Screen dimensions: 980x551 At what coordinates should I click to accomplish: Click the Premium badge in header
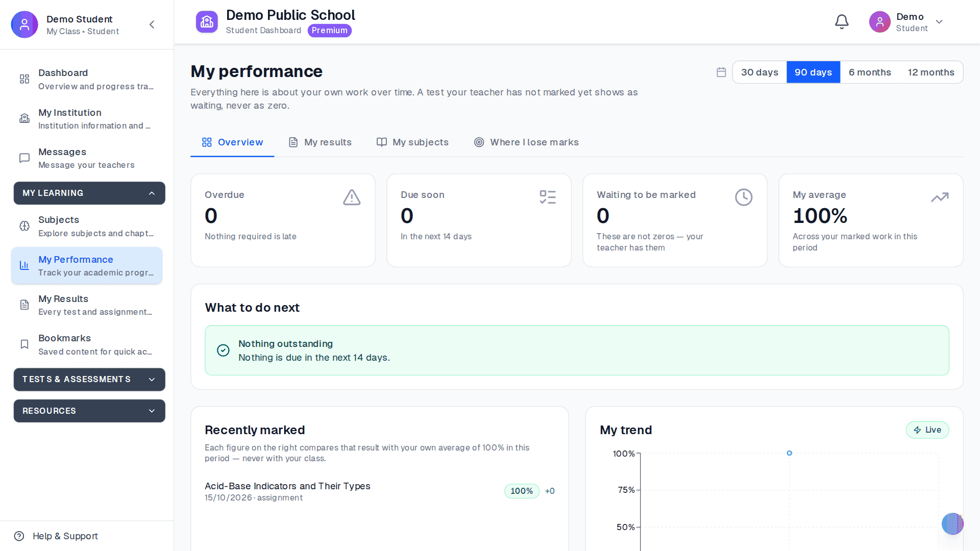click(330, 31)
